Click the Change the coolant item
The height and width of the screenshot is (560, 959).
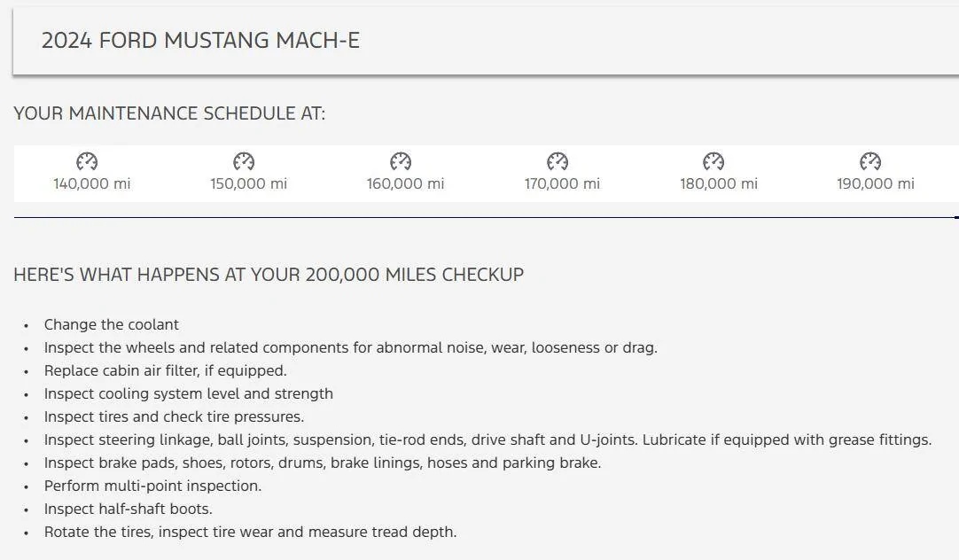point(112,324)
